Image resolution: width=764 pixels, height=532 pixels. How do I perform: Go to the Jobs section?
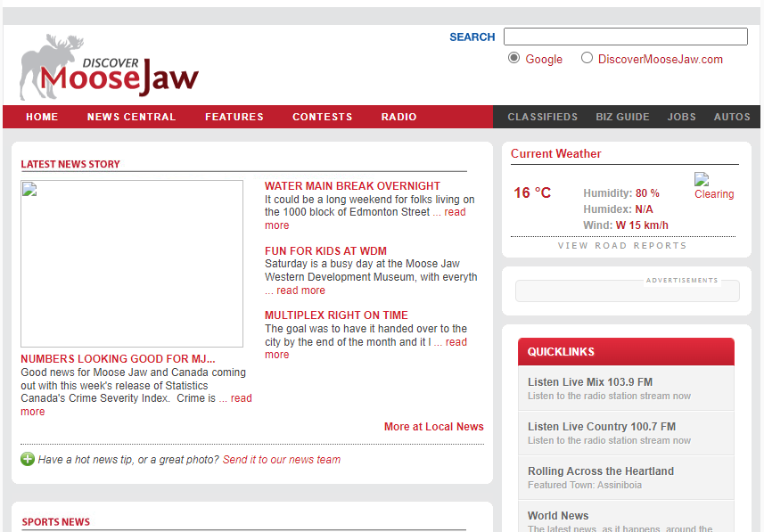[x=682, y=117]
